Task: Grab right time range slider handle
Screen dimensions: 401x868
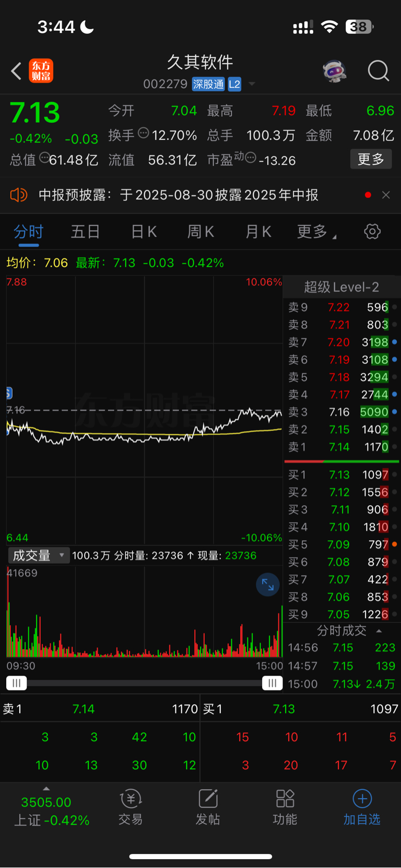Action: [272, 683]
